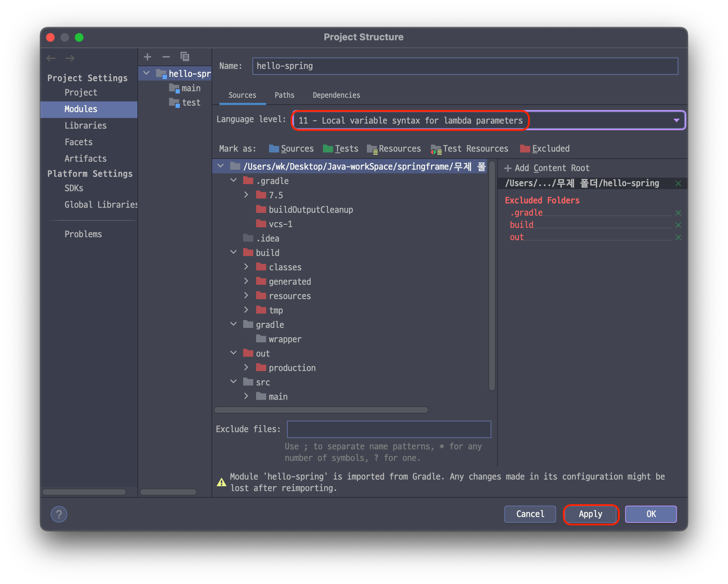The width and height of the screenshot is (728, 584).
Task: Mark folder as Tests root
Action: tap(341, 149)
